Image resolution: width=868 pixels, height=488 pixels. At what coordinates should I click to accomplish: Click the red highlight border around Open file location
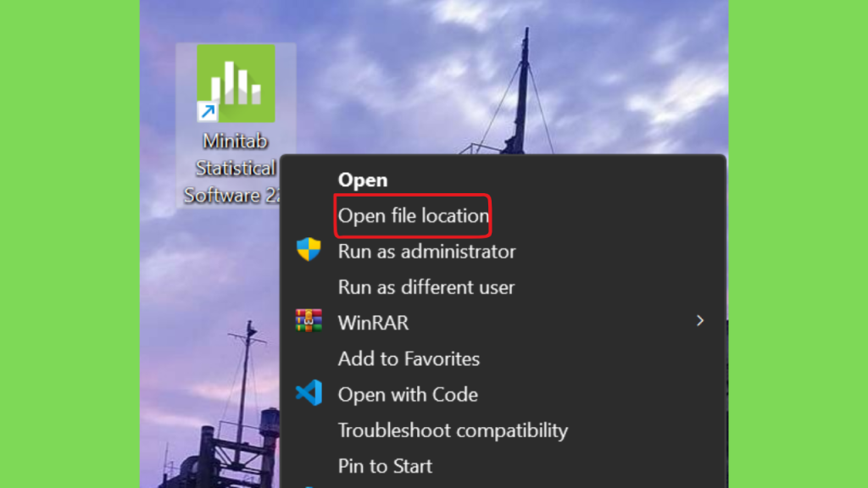click(x=413, y=196)
